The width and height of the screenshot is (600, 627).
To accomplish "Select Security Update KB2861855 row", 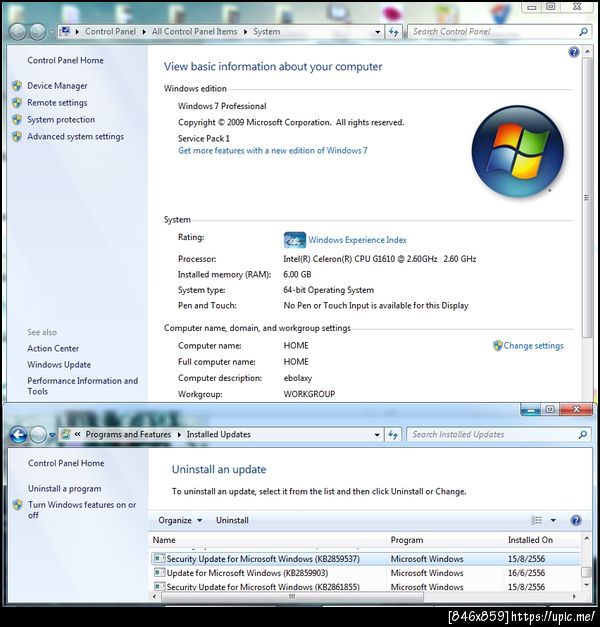I will tap(366, 587).
